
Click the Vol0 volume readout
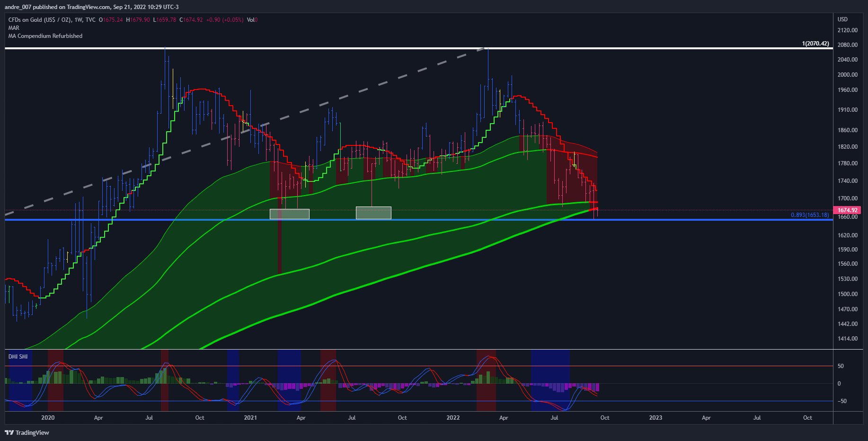pyautogui.click(x=252, y=20)
